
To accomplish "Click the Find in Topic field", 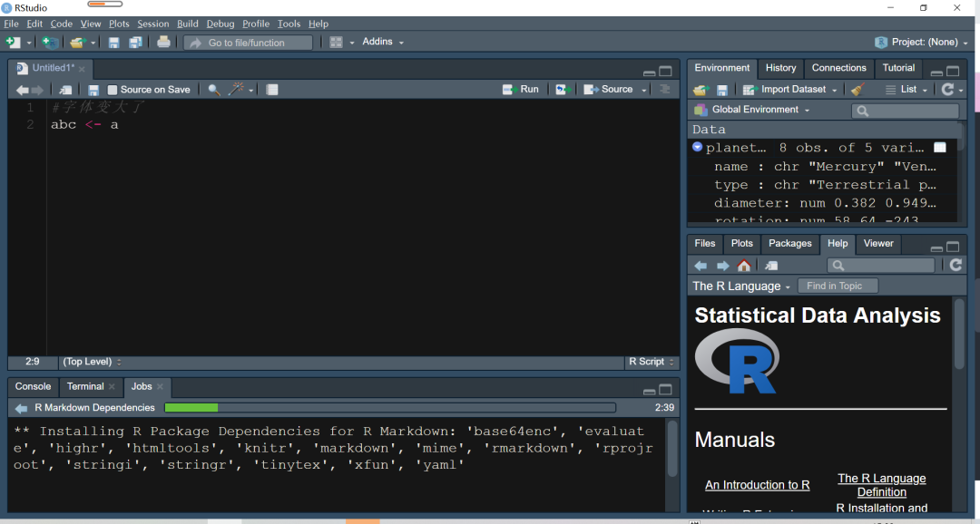I will pyautogui.click(x=838, y=286).
